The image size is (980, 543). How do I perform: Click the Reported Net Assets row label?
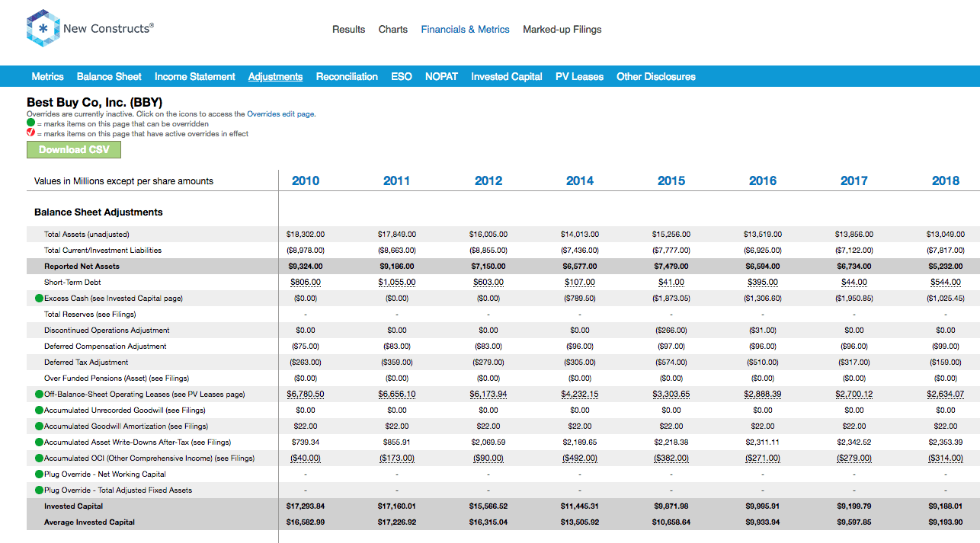point(82,267)
